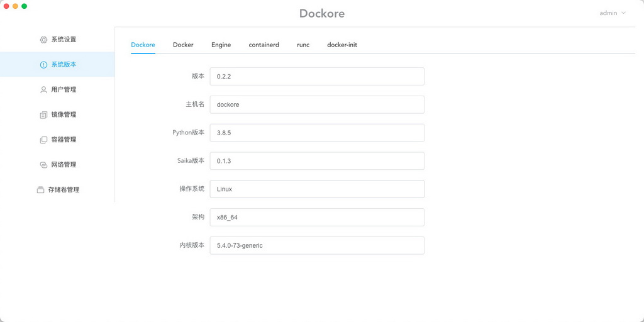
Task: Click the link icon beside 网络管理
Action: 43,165
